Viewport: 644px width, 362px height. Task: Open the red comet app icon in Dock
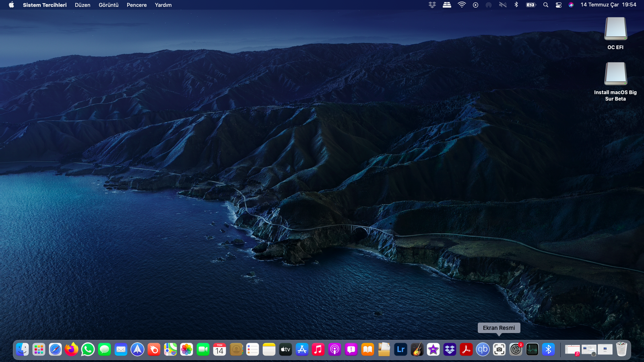click(x=154, y=349)
